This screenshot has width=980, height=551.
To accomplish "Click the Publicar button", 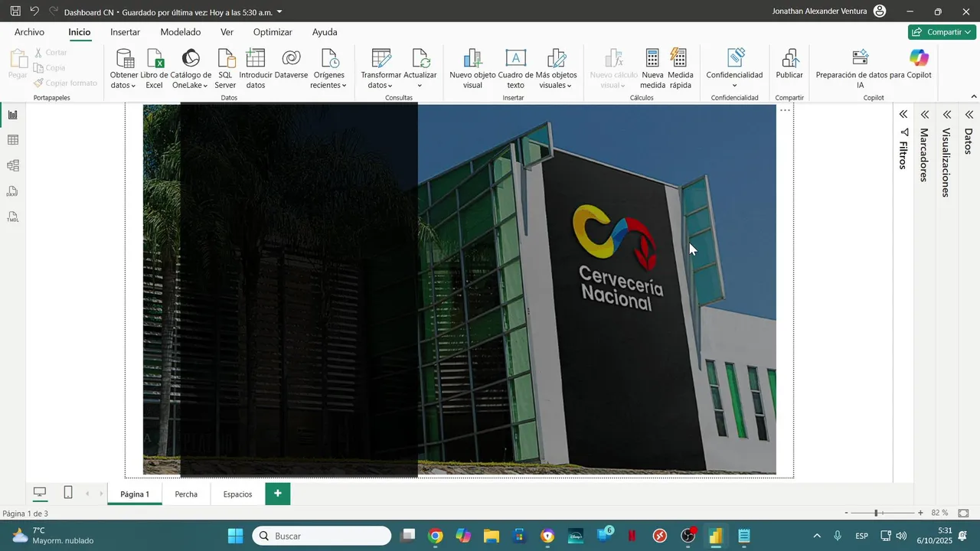I will 789,64.
